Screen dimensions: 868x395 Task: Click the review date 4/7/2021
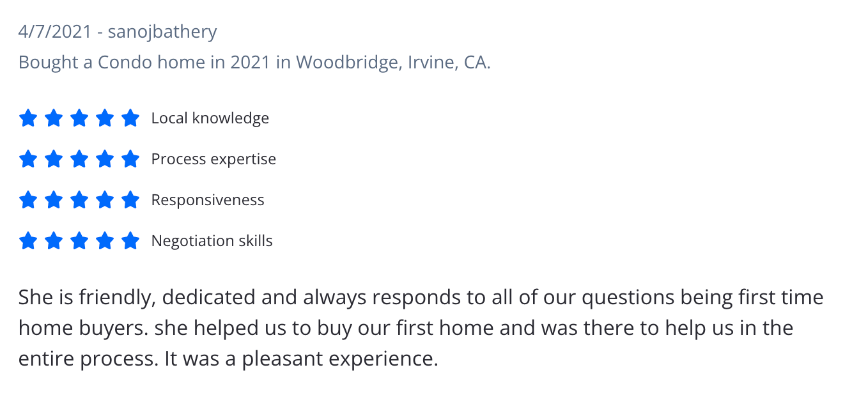click(x=55, y=32)
